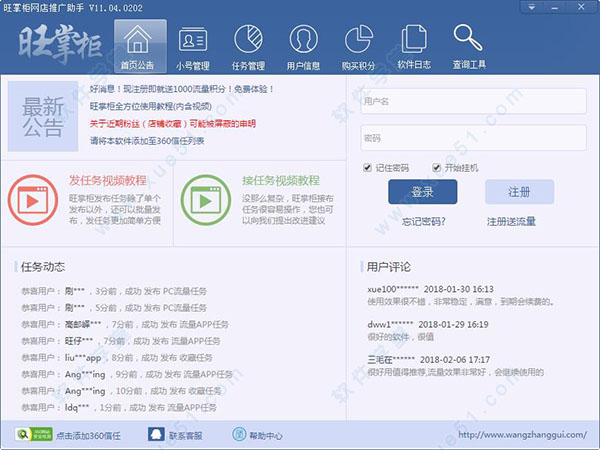
Task: Click the 360 trust icon in footer
Action: coord(34,434)
